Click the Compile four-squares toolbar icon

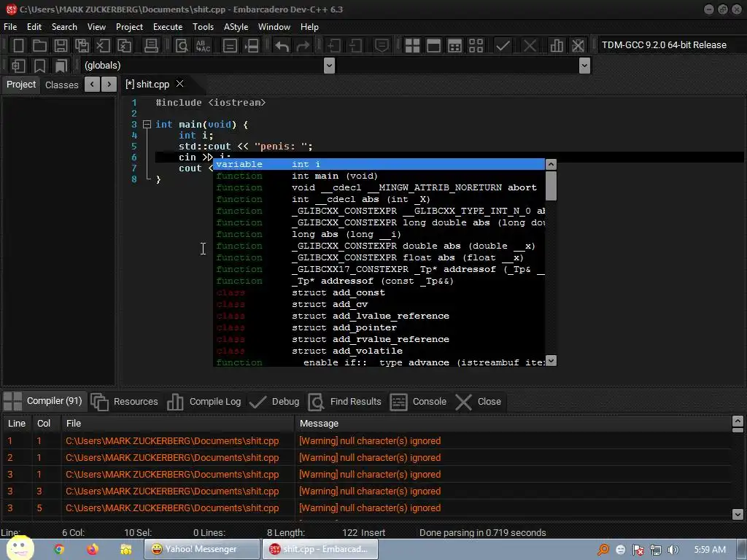pyautogui.click(x=412, y=46)
